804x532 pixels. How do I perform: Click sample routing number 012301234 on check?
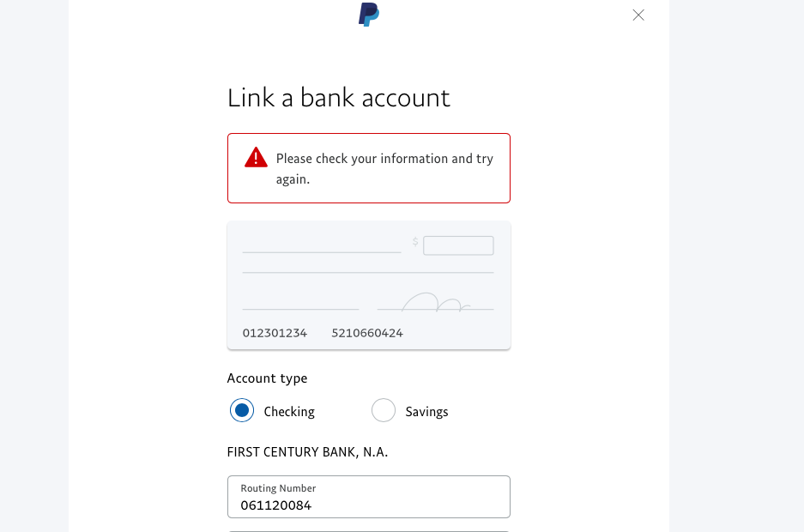click(275, 333)
